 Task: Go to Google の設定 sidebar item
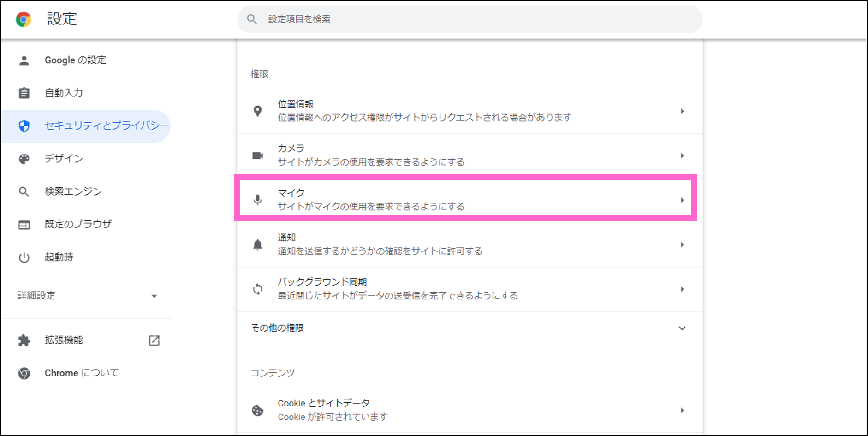pyautogui.click(x=75, y=60)
